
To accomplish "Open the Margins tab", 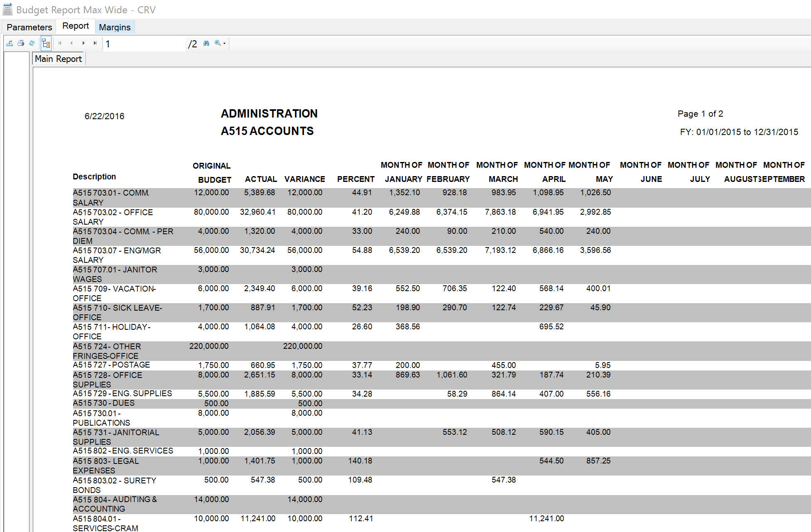I will point(115,27).
